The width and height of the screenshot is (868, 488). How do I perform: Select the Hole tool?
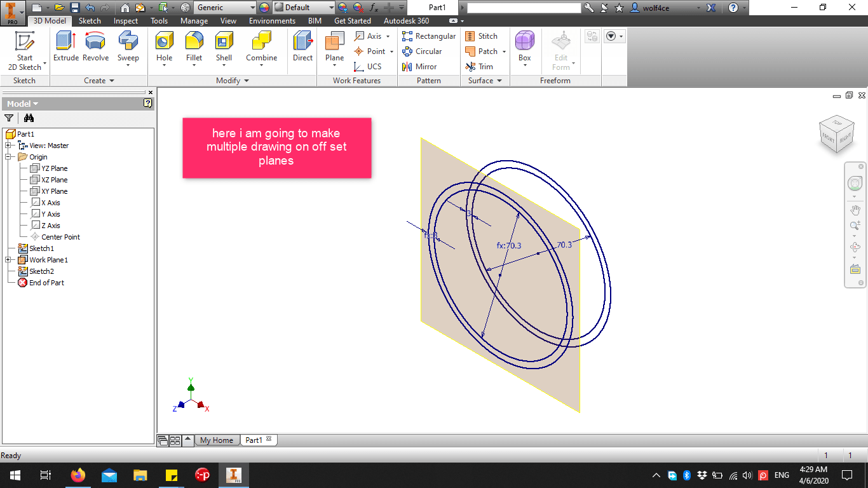click(165, 50)
